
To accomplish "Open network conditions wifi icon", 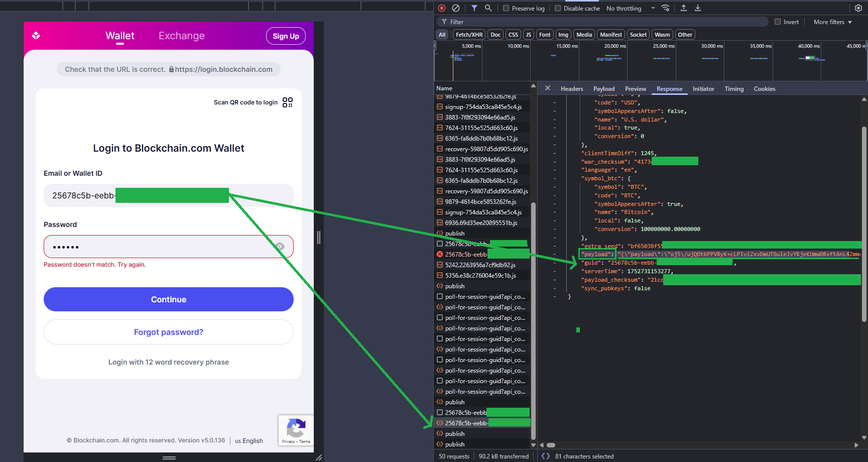I will 666,8.
